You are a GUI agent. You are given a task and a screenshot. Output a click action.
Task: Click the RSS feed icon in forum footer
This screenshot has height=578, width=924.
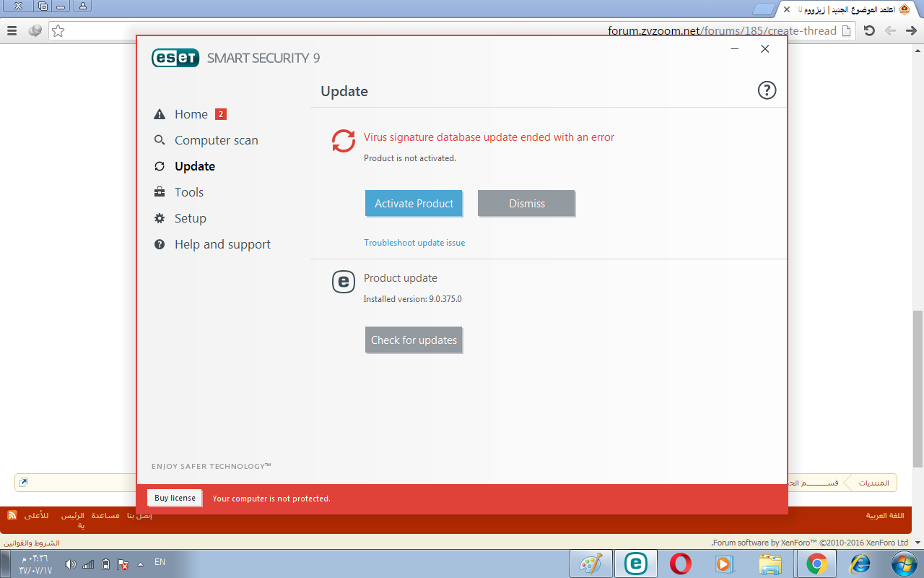click(x=12, y=515)
